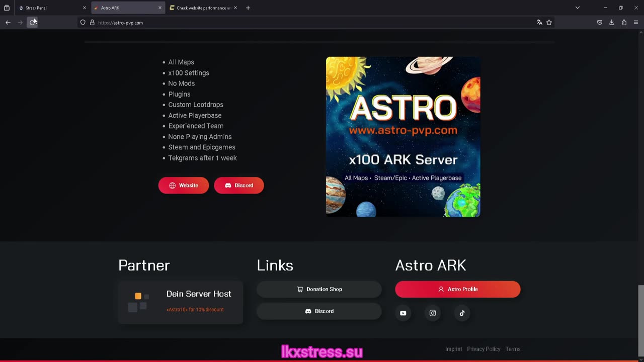Click the "x100 Settings" list item
Image resolution: width=644 pixels, height=362 pixels.
(189, 73)
